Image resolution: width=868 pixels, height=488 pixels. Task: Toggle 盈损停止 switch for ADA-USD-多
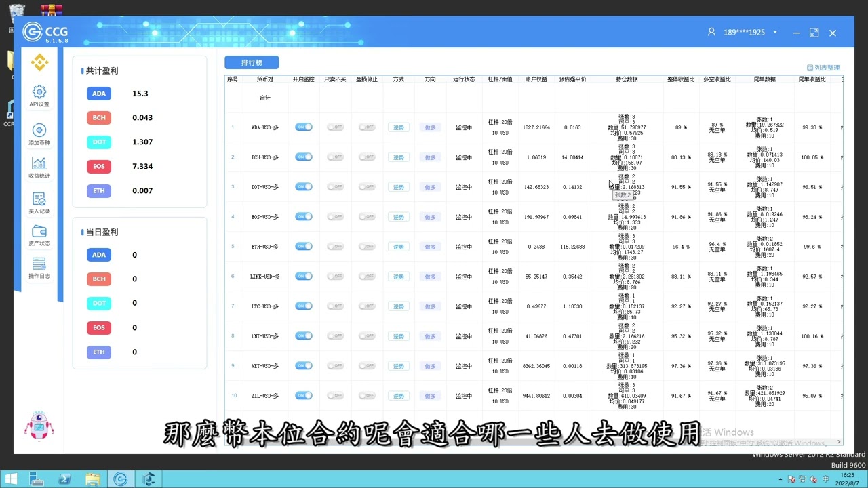click(367, 127)
